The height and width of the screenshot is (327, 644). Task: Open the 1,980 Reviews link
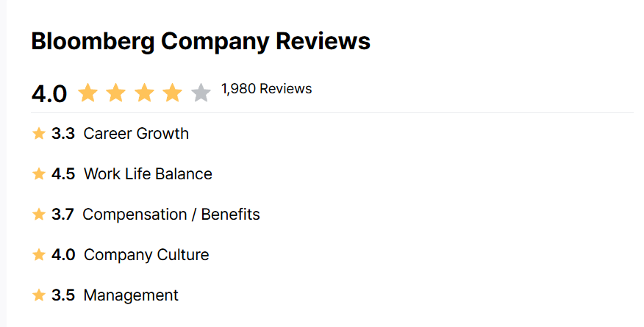click(x=267, y=89)
